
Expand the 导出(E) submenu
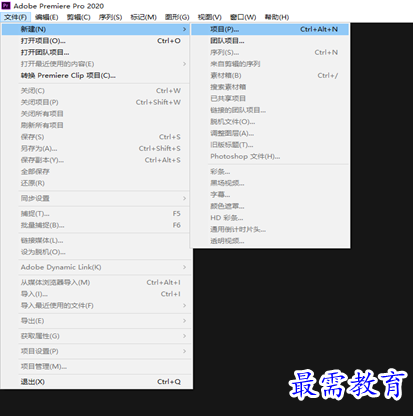coord(96,321)
